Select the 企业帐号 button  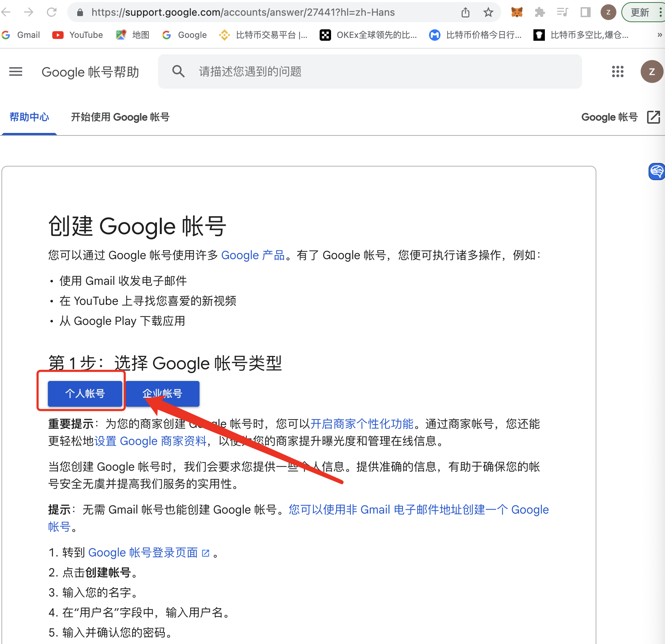(162, 393)
